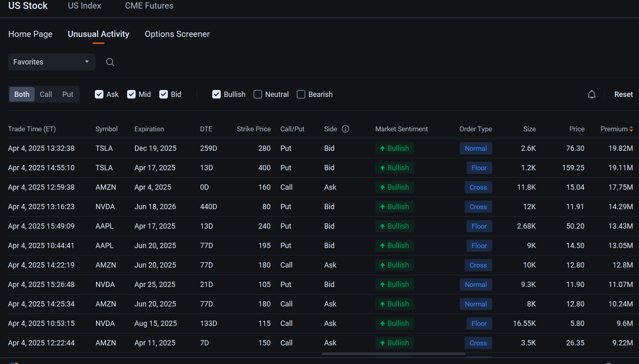This screenshot has height=364, width=639.
Task: Click the Cross order tag for 17.75M premium
Action: 478,187
